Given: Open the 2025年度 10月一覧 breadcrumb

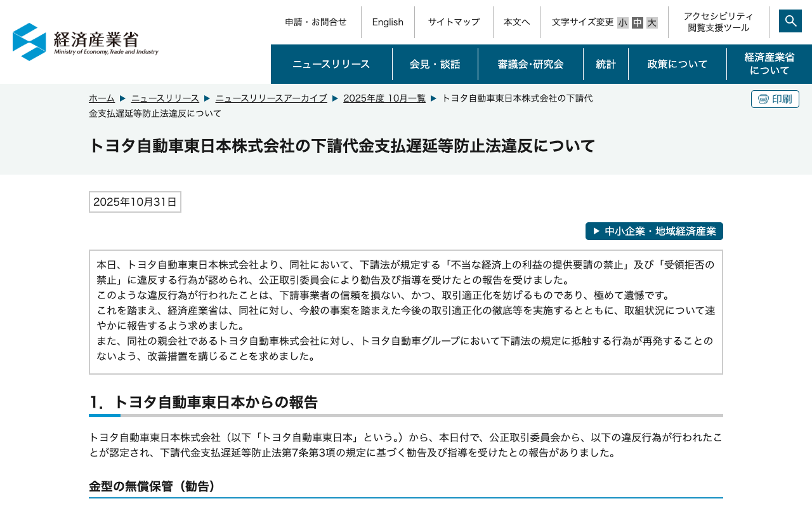Looking at the screenshot, I should click(384, 98).
